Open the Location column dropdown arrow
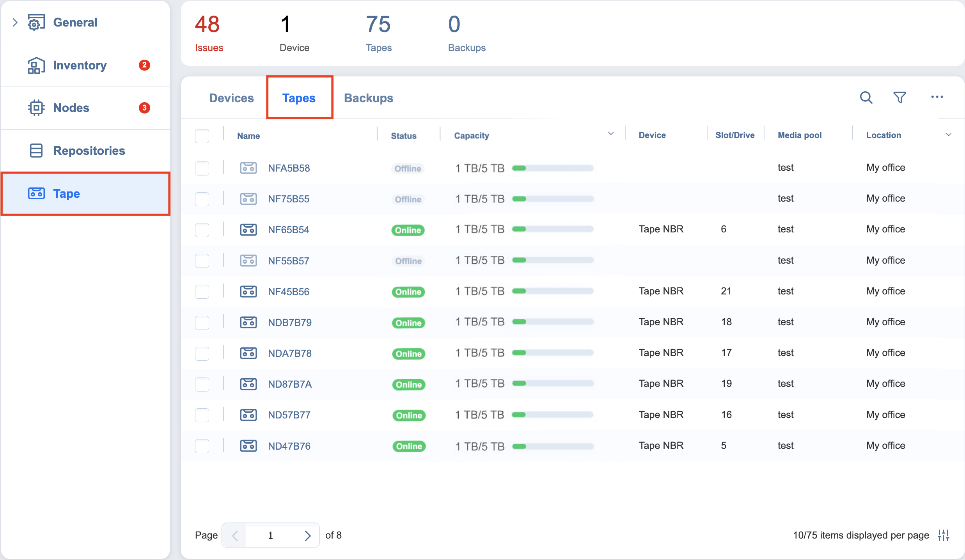The height and width of the screenshot is (560, 965). tap(948, 135)
